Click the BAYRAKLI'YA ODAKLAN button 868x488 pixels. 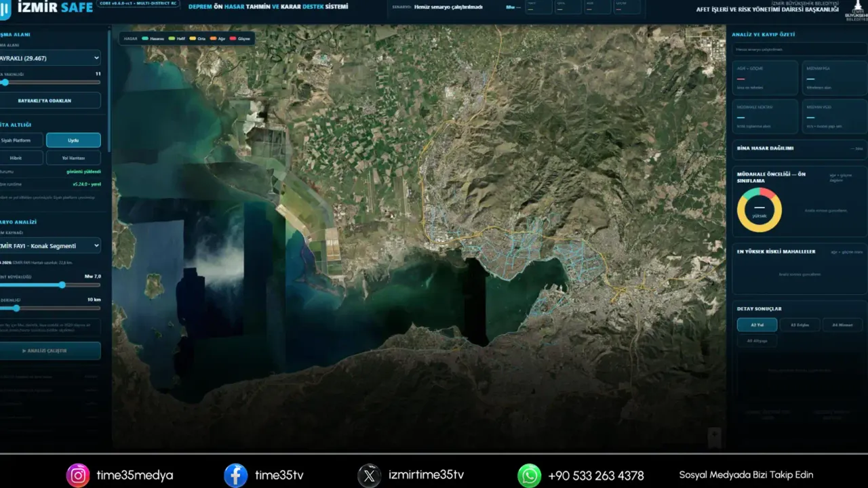point(50,100)
